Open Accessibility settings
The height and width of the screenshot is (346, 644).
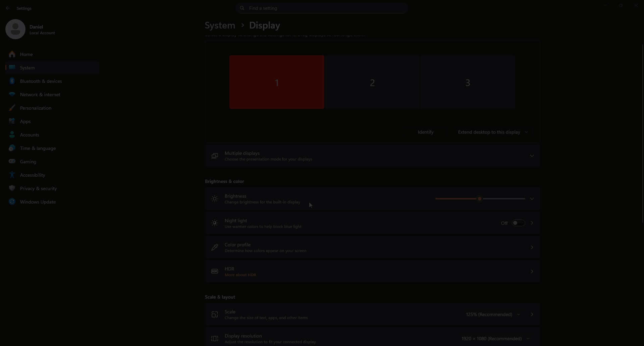[x=33, y=175]
